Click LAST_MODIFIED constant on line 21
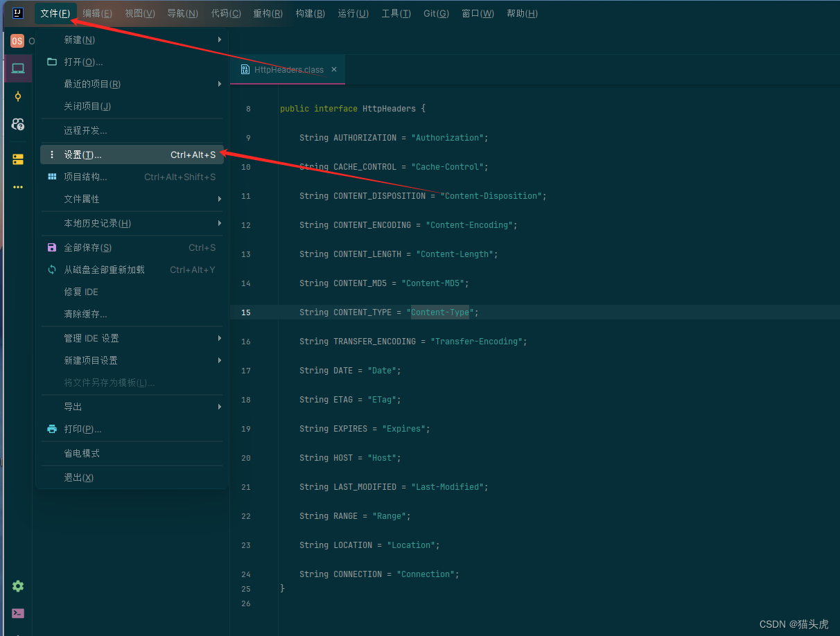Image resolution: width=840 pixels, height=636 pixels. tap(365, 487)
